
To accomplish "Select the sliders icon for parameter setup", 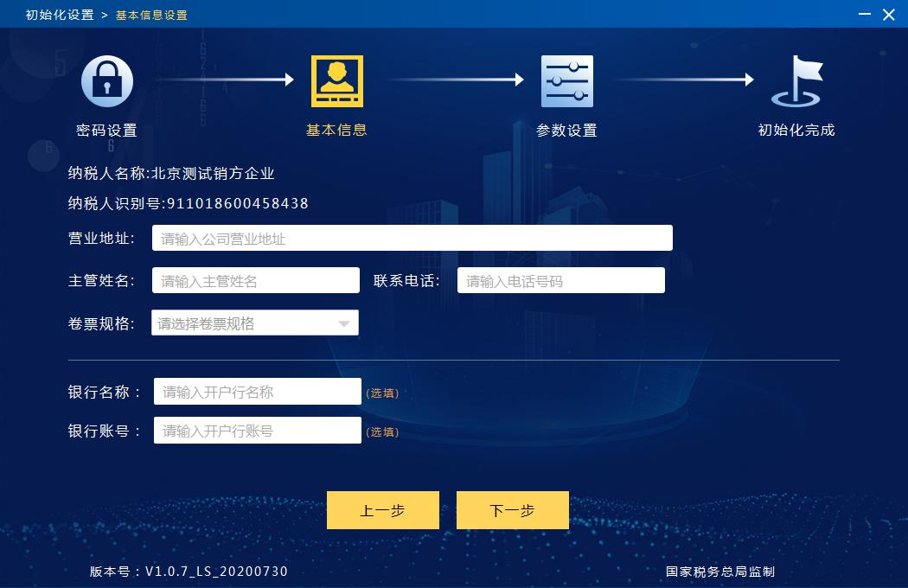I will tap(566, 80).
